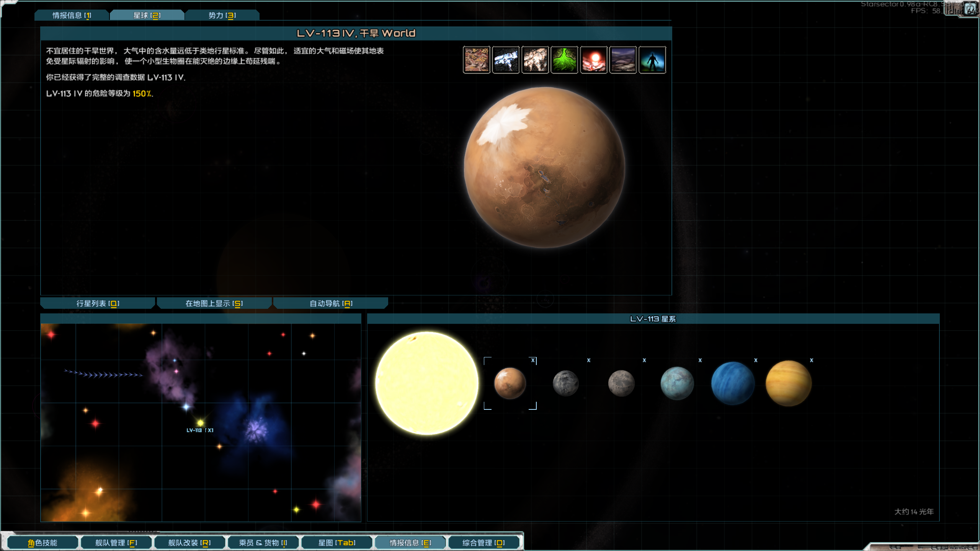Click the purple hazy atmosphere condition icon
Image resolution: width=980 pixels, height=551 pixels.
623,60
